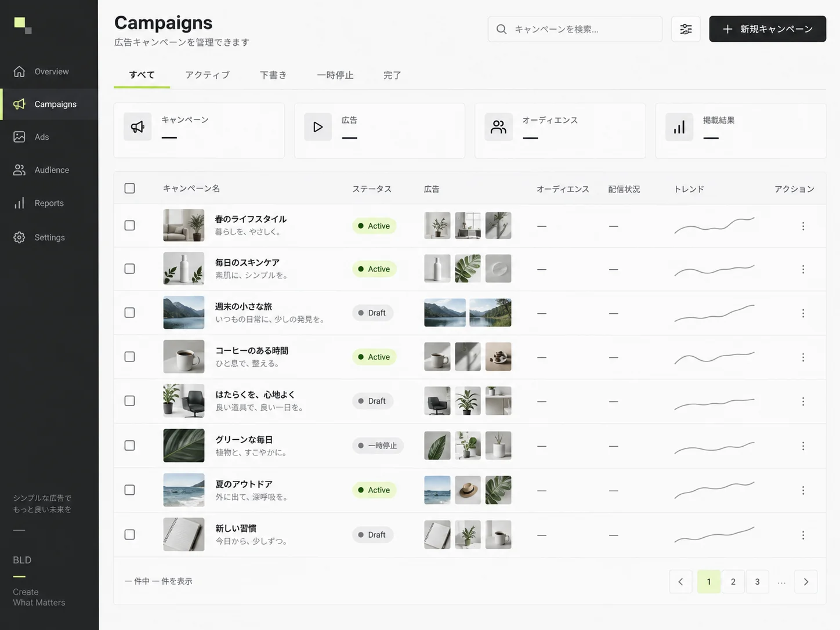
Task: Open the コーヒーのある時間 campaign thumbnail
Action: click(x=184, y=356)
